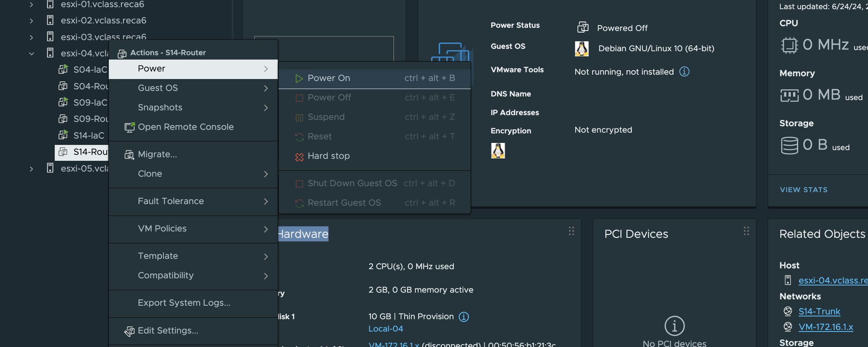The image size is (868, 347).
Task: Click the Hard stop red X icon
Action: pos(299,157)
